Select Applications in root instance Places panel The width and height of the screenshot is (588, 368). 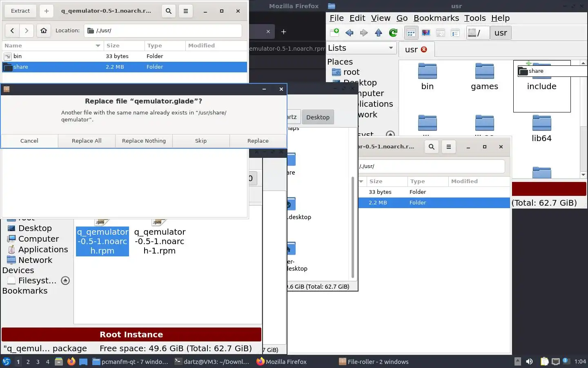[43, 249]
